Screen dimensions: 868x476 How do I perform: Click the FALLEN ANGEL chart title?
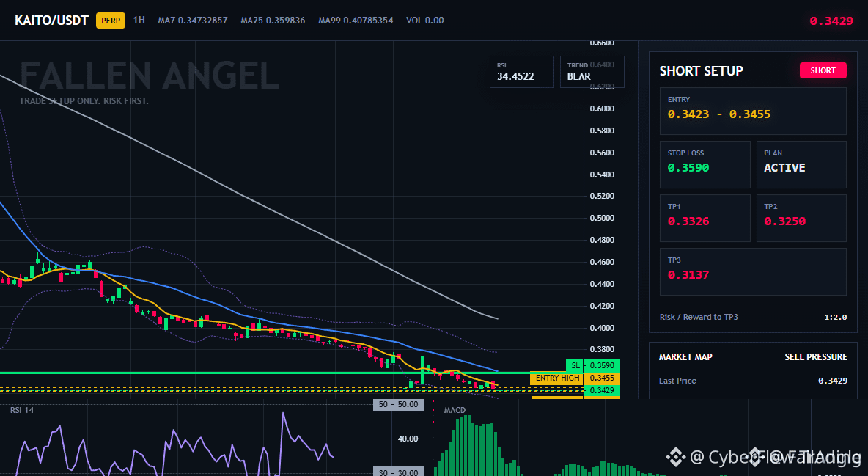pyautogui.click(x=149, y=76)
